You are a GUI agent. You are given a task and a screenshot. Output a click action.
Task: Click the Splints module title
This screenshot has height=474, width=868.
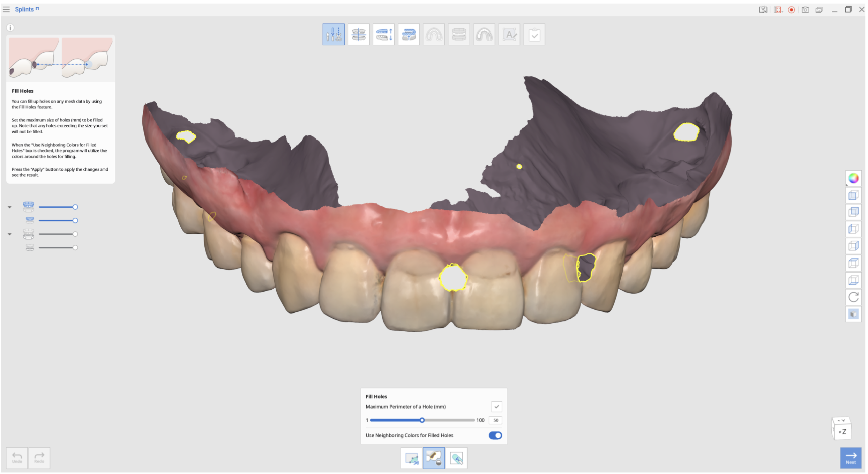pos(24,9)
